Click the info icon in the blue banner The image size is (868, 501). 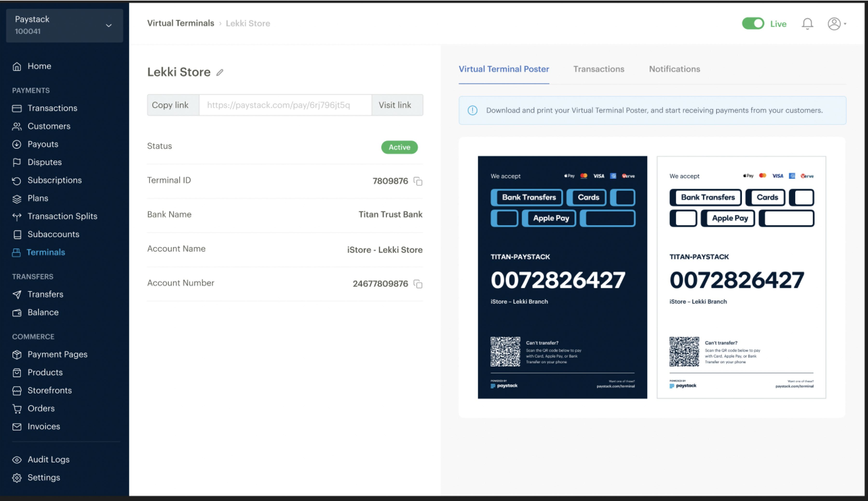(472, 110)
